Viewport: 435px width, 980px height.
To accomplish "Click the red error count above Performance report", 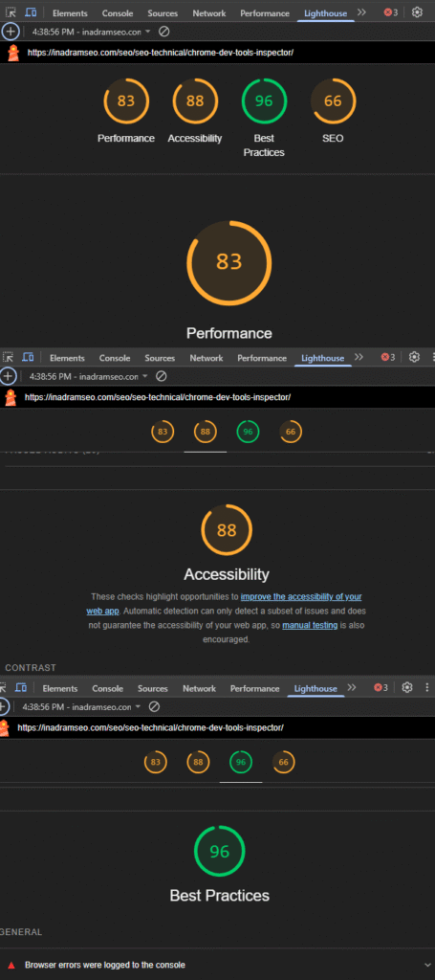I will [391, 12].
